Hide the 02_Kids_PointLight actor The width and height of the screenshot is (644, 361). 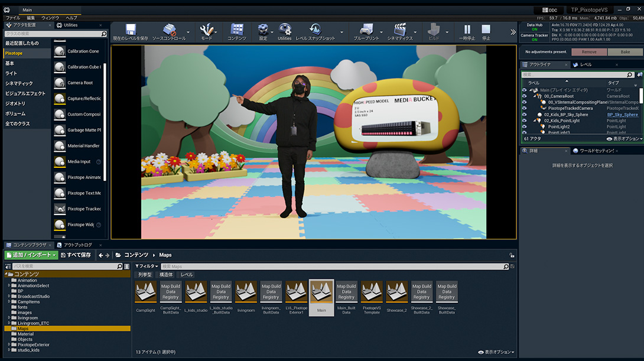[524, 121]
